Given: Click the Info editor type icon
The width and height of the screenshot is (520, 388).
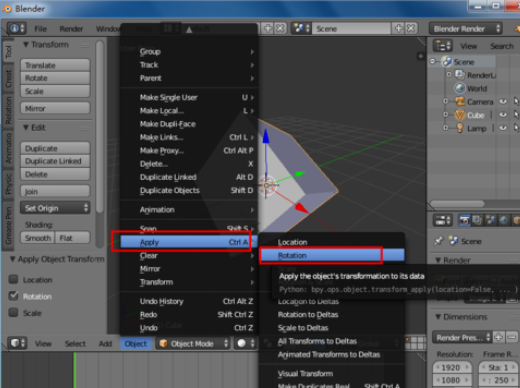Looking at the screenshot, I should 16,29.
